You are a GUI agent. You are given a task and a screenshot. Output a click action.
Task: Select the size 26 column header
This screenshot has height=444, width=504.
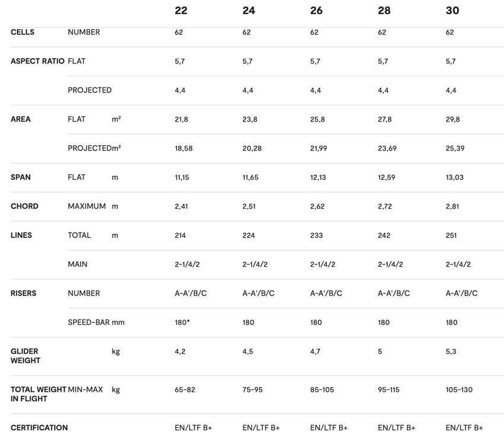click(316, 11)
